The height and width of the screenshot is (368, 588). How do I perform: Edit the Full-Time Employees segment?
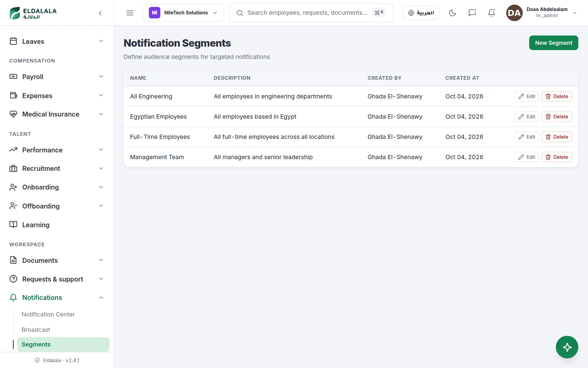[526, 137]
